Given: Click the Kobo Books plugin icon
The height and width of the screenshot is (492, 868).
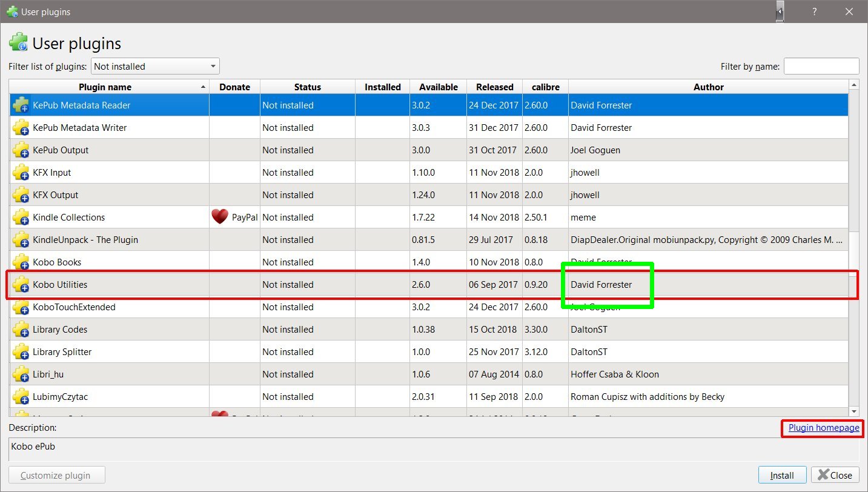Looking at the screenshot, I should coord(21,262).
